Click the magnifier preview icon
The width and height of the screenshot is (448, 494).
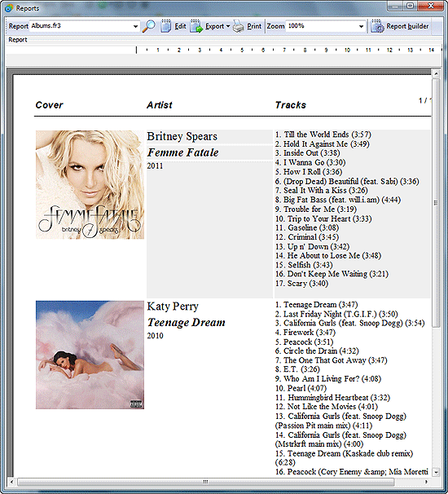(148, 26)
